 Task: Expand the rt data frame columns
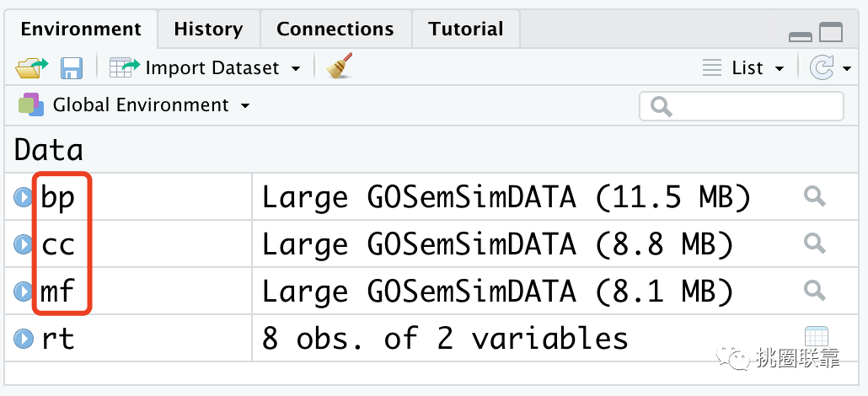[x=24, y=338]
